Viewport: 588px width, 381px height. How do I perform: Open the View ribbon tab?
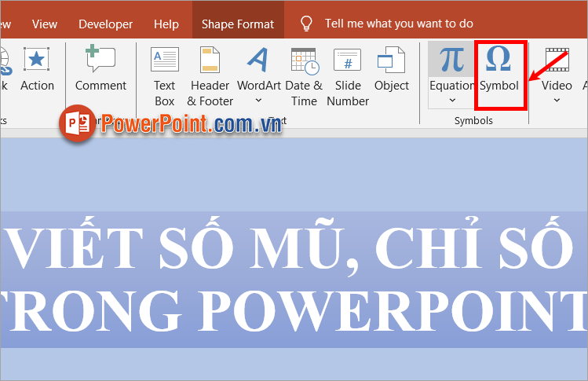[45, 24]
